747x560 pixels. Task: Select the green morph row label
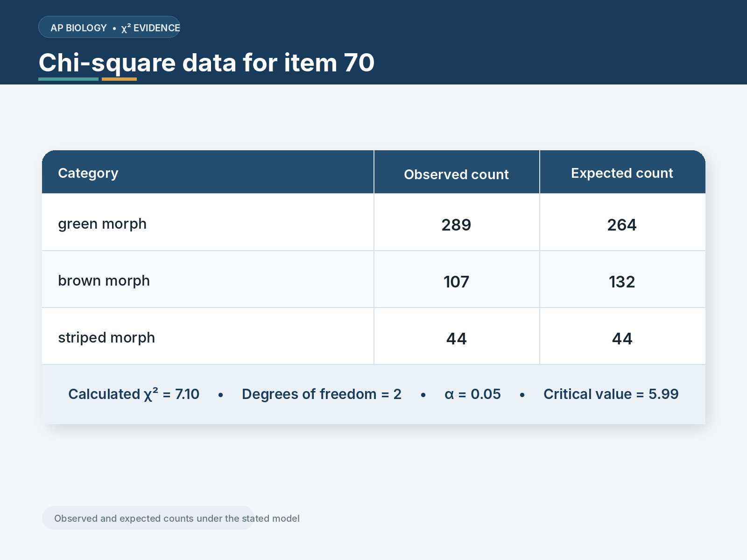(x=102, y=224)
